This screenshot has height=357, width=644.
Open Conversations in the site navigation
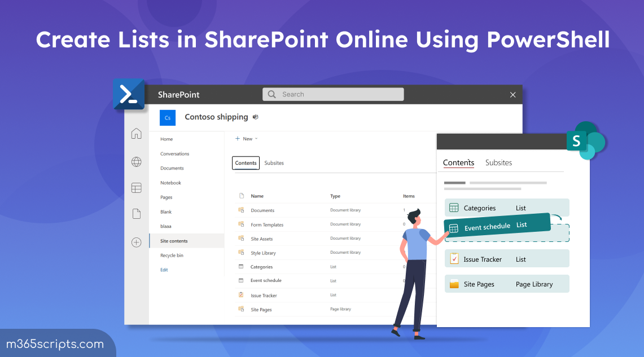[x=174, y=154]
